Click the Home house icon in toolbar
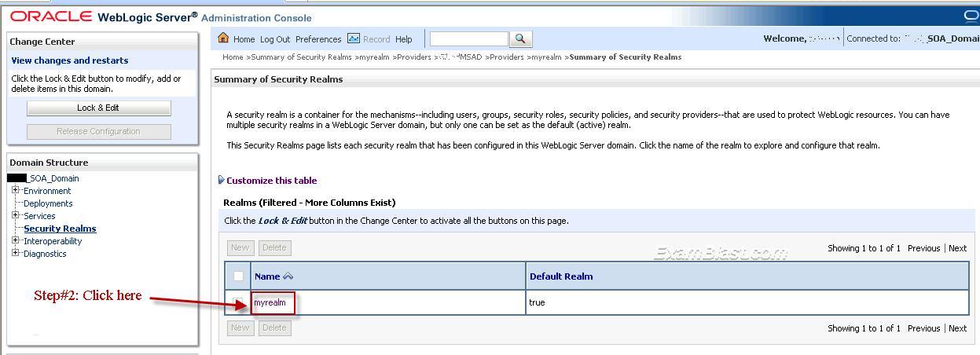 click(x=223, y=38)
